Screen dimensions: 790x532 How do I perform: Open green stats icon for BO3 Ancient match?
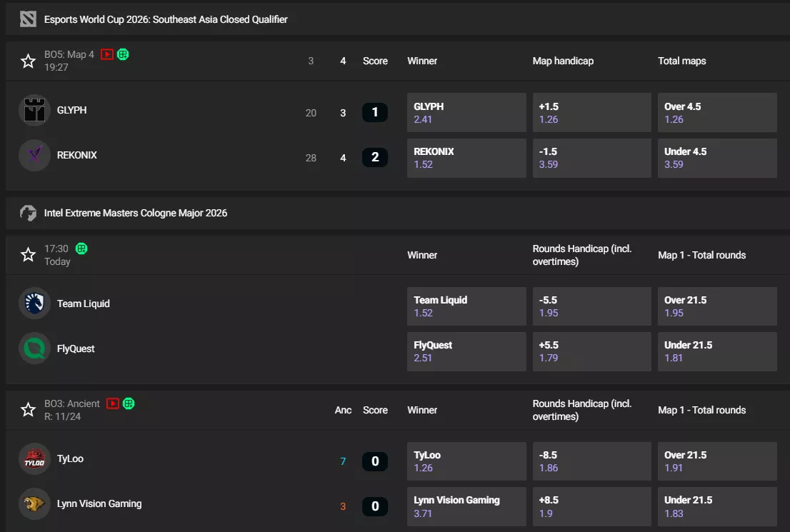(129, 403)
